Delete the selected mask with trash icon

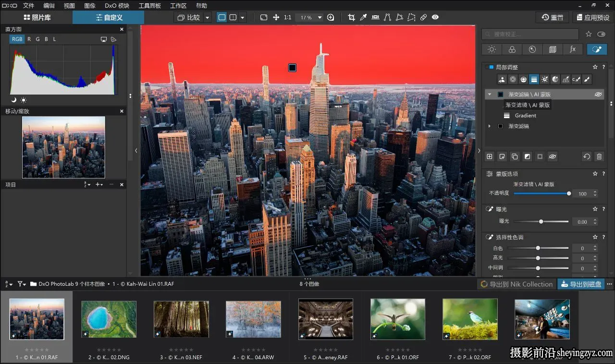tap(599, 157)
